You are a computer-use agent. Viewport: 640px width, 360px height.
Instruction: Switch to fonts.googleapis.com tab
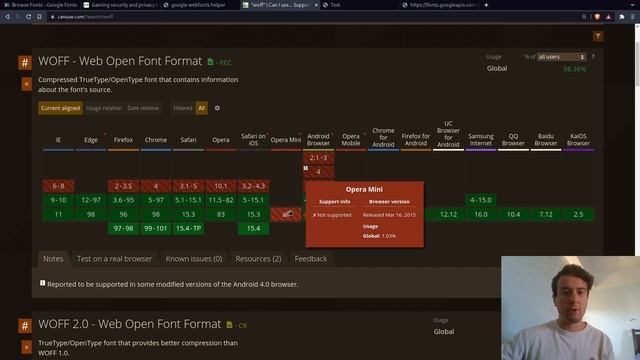point(439,5)
